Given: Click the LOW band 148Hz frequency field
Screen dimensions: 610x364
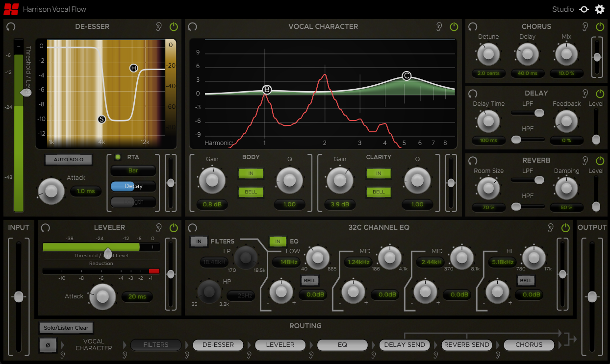Looking at the screenshot, I should tap(286, 262).
